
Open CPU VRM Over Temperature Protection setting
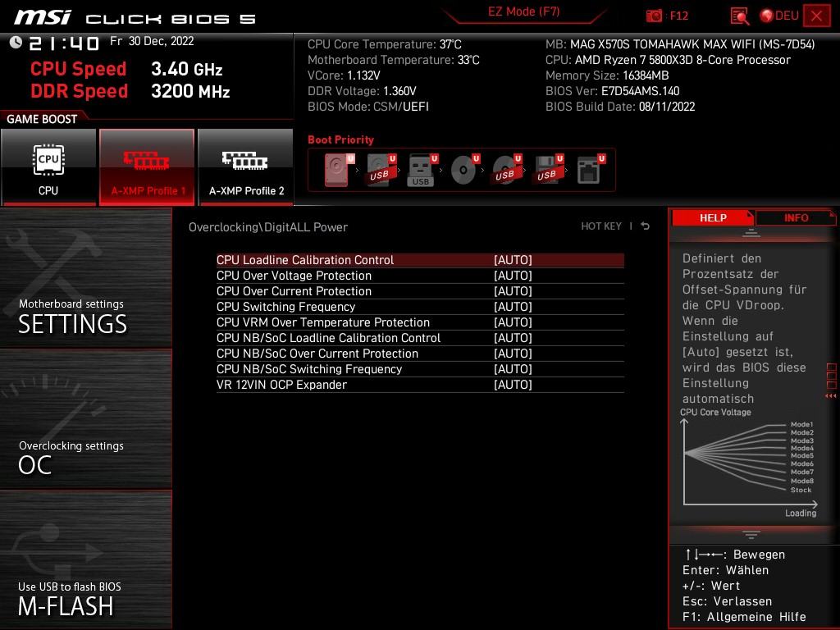pos(420,322)
